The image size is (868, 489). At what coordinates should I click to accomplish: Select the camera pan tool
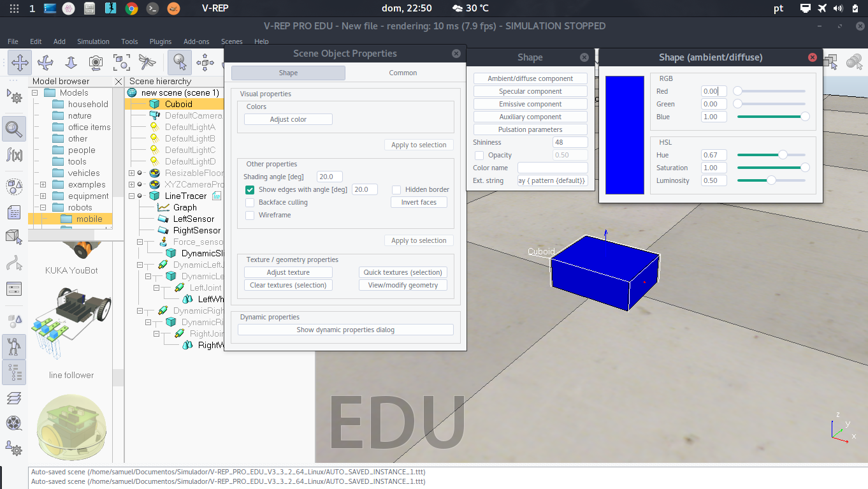click(20, 62)
